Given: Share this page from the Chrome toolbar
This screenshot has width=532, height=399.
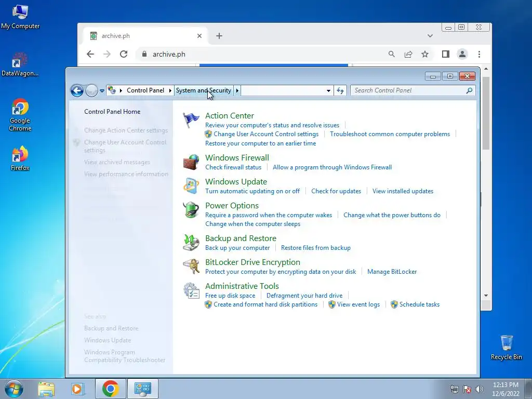Looking at the screenshot, I should tap(408, 54).
